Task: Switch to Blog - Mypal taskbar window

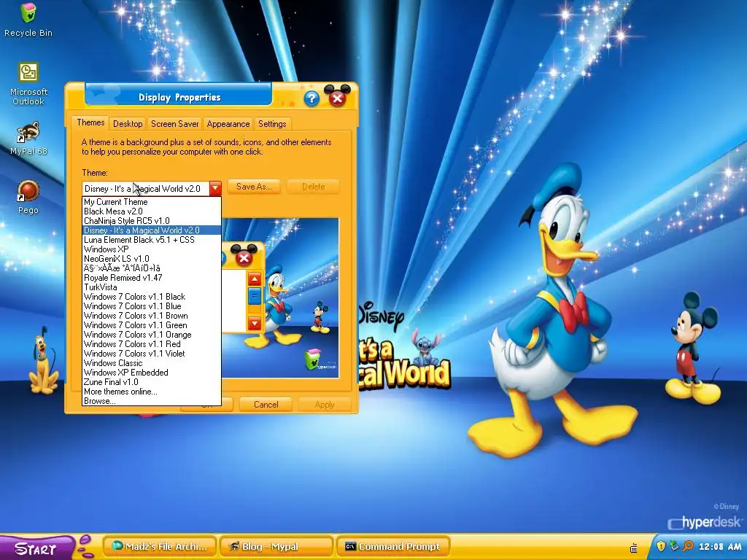Action: 276,547
